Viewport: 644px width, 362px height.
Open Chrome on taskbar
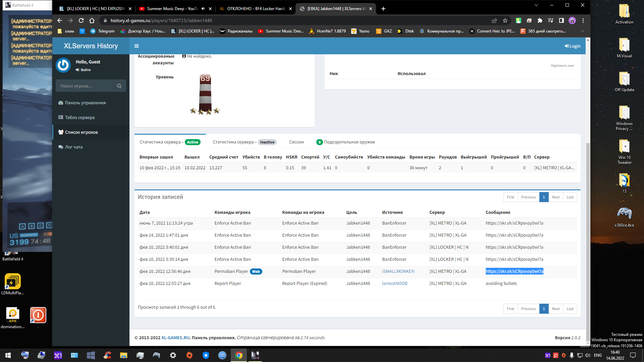click(239, 355)
